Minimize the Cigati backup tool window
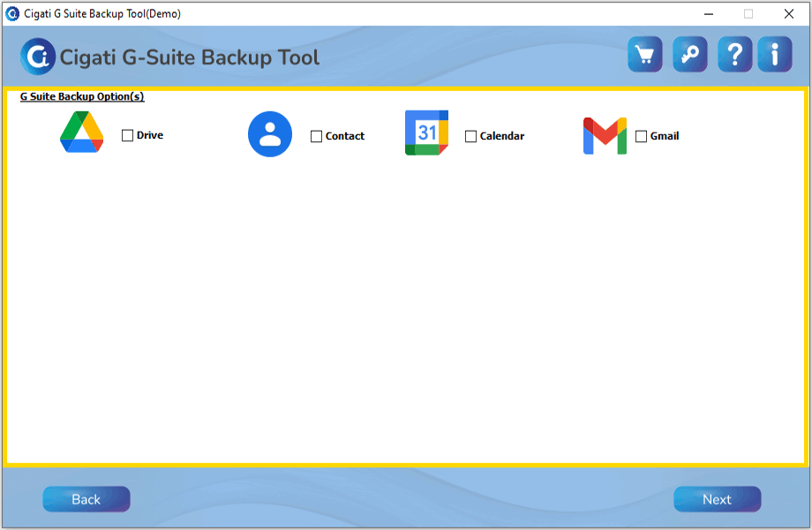Viewport: 812px width, 530px height. click(x=708, y=13)
